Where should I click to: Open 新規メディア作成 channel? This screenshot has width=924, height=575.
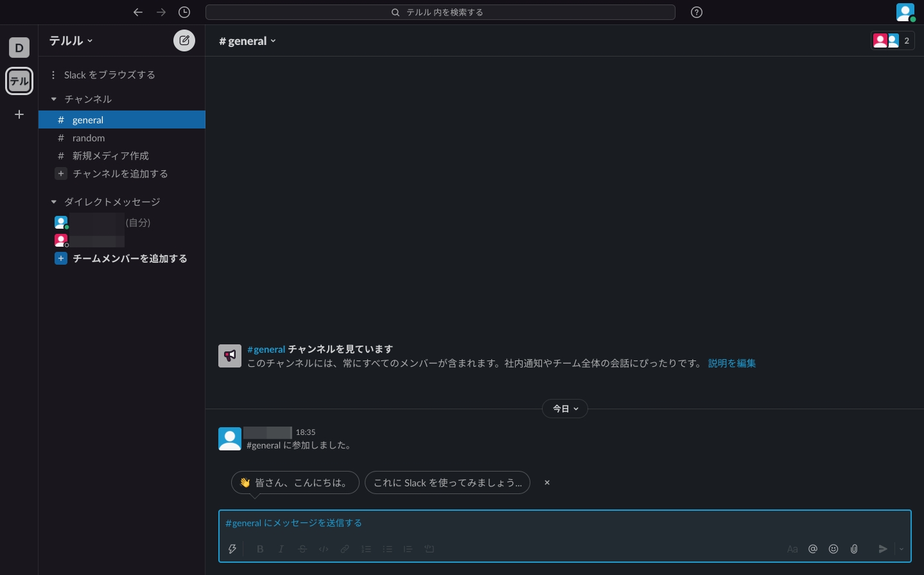coord(122,155)
